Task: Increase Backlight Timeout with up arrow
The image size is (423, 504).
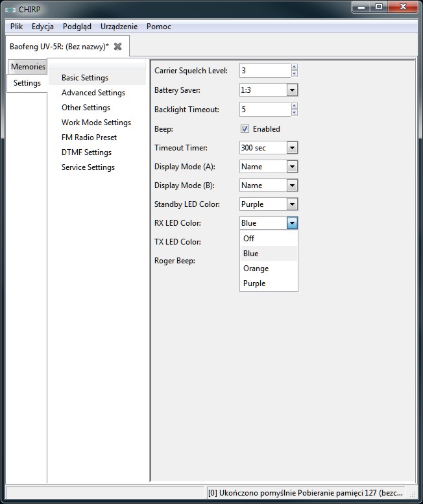Action: pos(294,106)
